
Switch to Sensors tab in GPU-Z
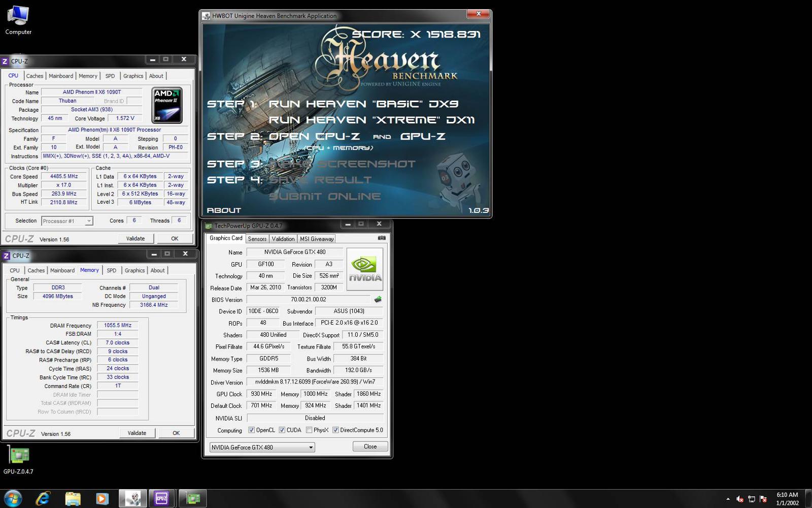tap(257, 239)
